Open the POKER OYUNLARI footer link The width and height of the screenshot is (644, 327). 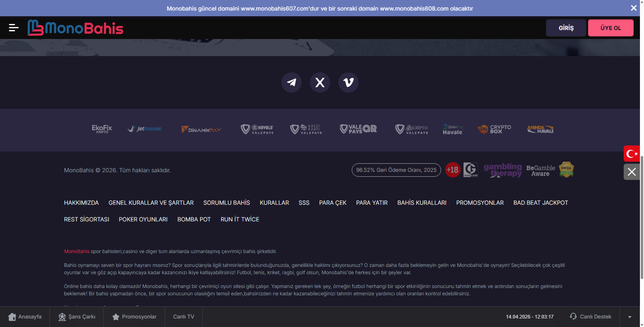click(x=143, y=219)
